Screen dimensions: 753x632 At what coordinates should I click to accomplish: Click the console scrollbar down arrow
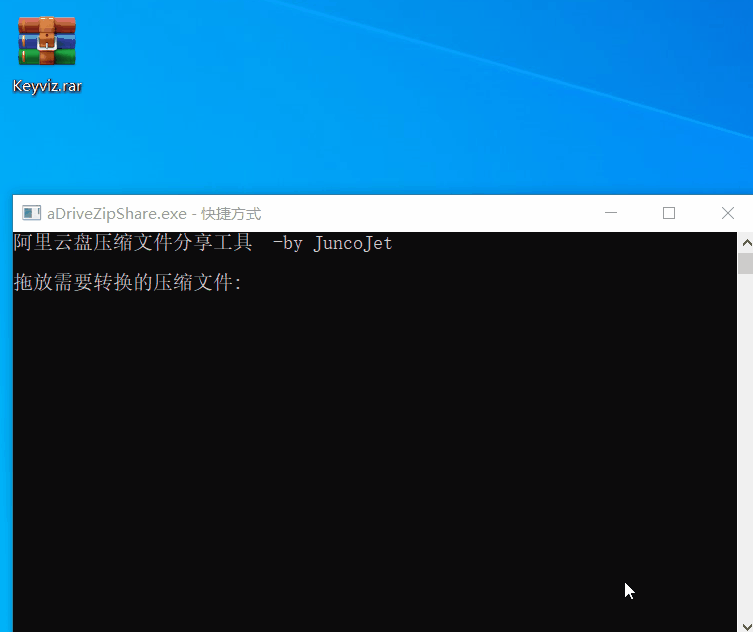point(745,625)
